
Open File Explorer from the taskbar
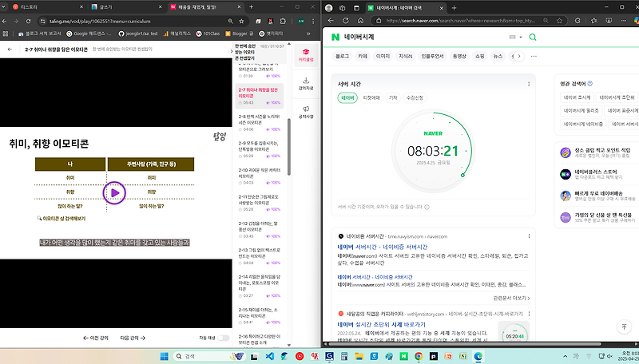pyautogui.click(x=359, y=356)
